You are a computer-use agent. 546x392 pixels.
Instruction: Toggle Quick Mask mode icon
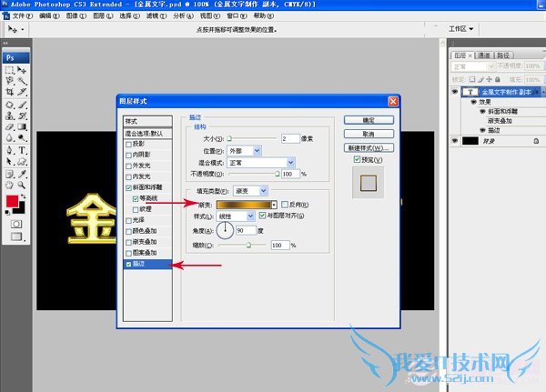[16, 225]
